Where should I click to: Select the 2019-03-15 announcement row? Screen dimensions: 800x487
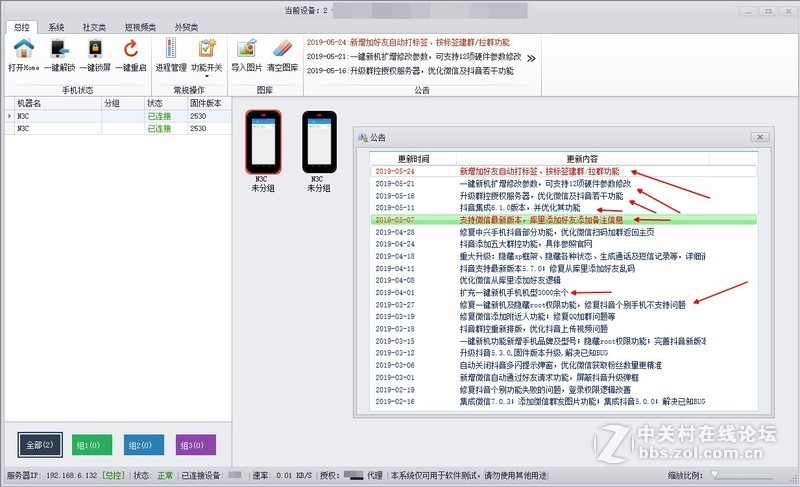(563, 341)
